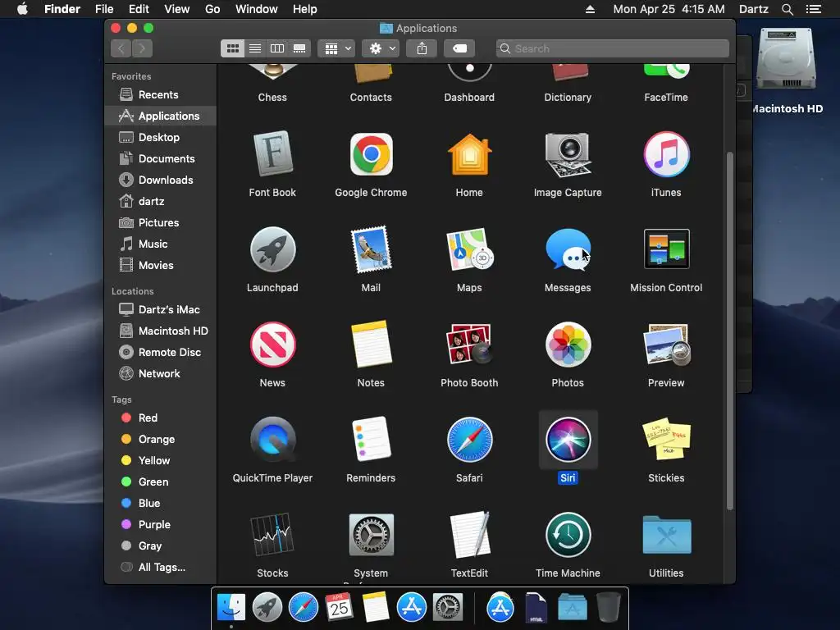Screen dimensions: 840x630
Task: Open System Preferences from the Dock
Action: [x=448, y=608]
